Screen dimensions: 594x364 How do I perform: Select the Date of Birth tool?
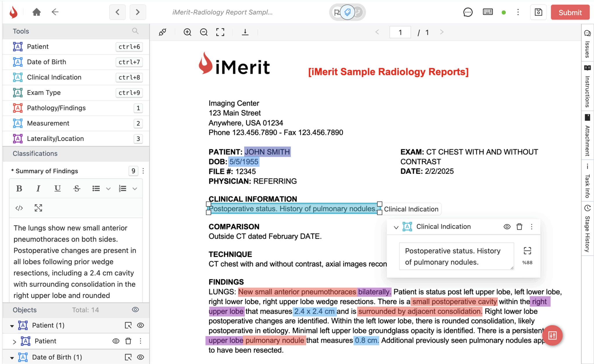(76, 62)
